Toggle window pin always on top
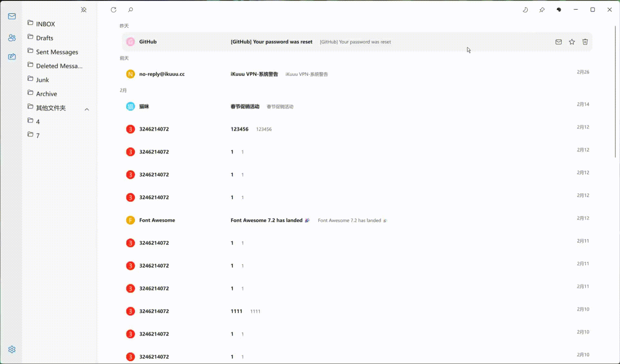This screenshot has height=364, width=620. click(542, 10)
